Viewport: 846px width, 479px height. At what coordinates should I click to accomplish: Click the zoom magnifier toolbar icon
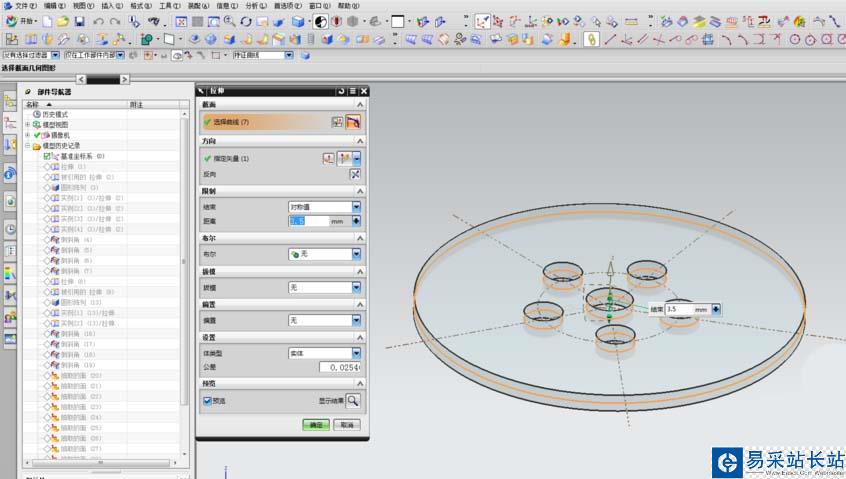pos(228,21)
